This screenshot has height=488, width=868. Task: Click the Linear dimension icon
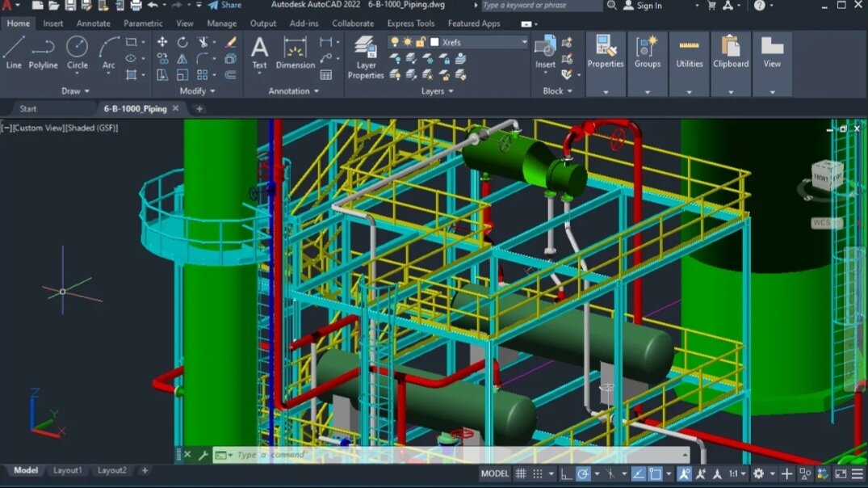coord(326,42)
